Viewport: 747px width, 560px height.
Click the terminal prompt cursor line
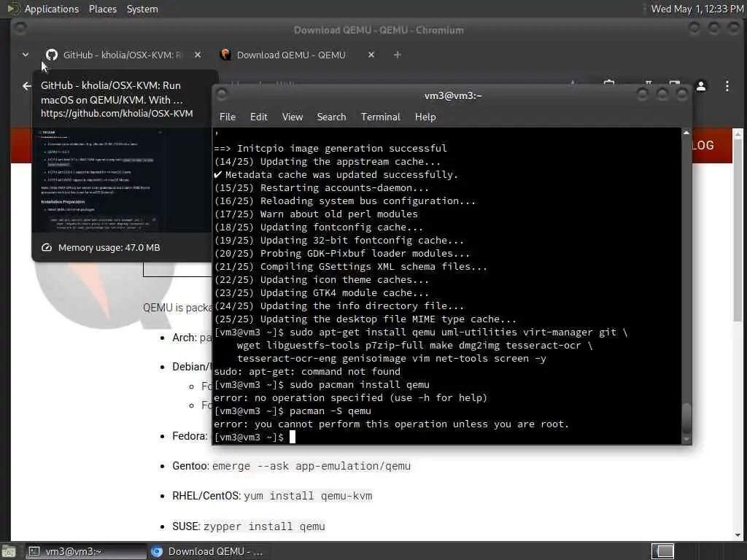coord(255,437)
